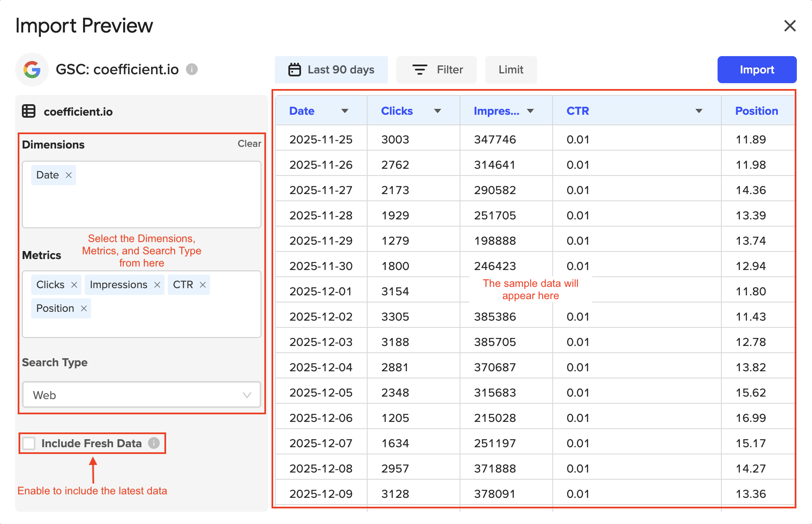Remove the Clicks metric chip
This screenshot has width=812, height=524.
[x=74, y=285]
